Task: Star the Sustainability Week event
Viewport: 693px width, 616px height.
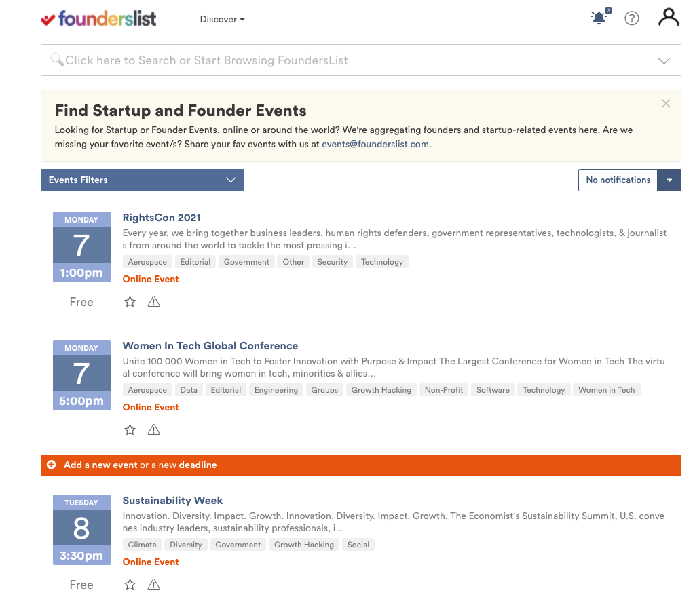Action: pyautogui.click(x=130, y=585)
